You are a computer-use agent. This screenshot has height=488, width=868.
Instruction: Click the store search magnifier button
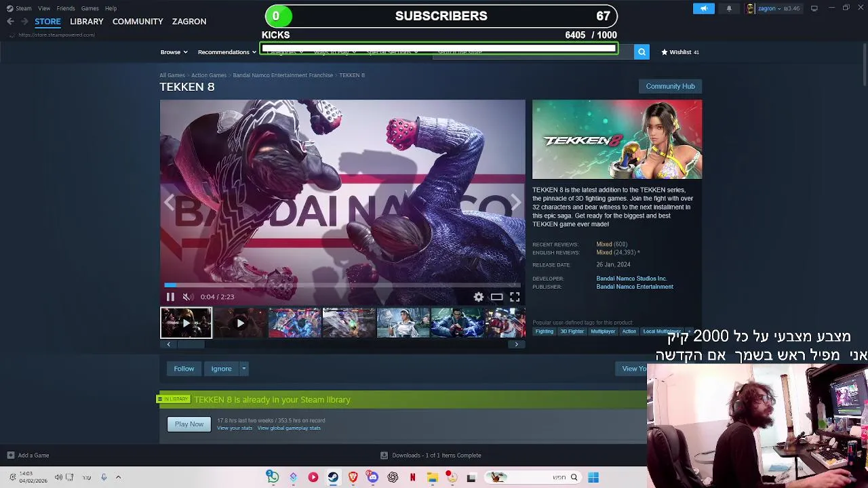(x=642, y=52)
